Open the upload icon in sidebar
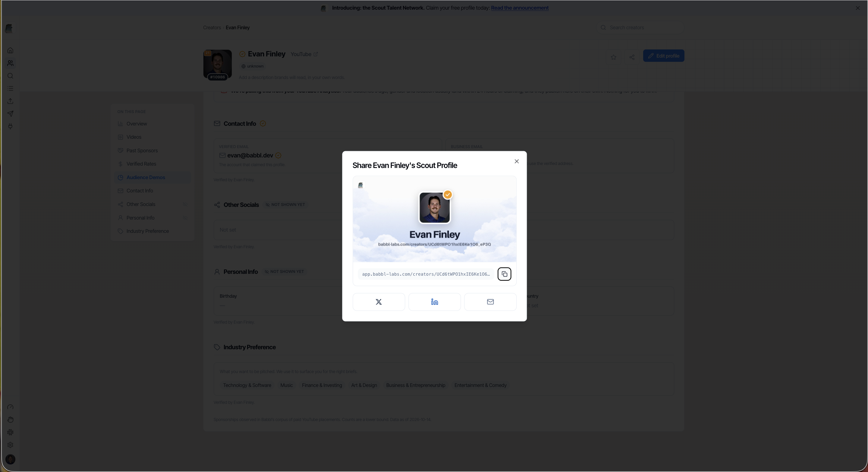The image size is (868, 472). click(11, 101)
